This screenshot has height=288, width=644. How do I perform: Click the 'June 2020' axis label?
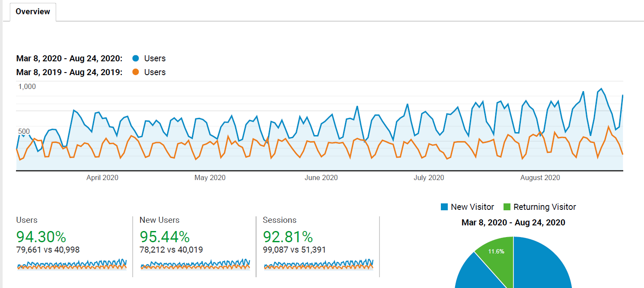[x=321, y=177]
